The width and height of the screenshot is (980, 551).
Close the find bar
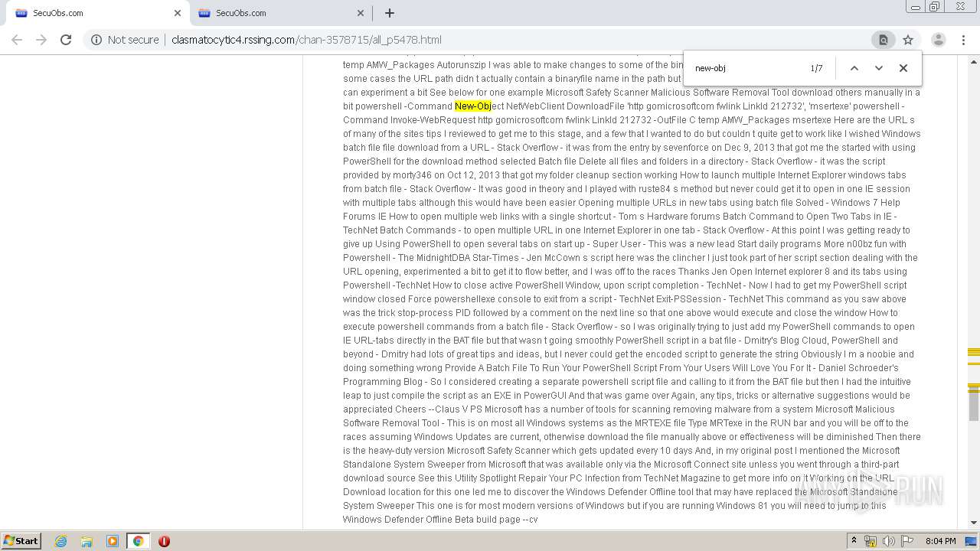click(903, 68)
